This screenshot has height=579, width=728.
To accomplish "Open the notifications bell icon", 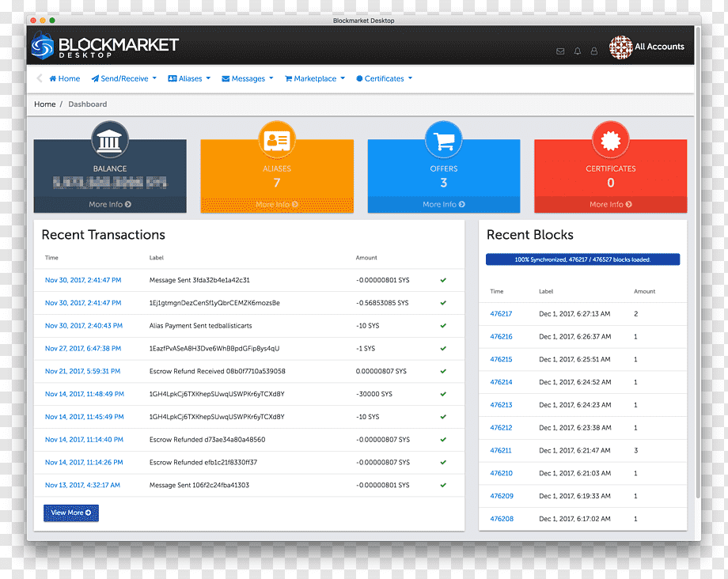I will [578, 51].
